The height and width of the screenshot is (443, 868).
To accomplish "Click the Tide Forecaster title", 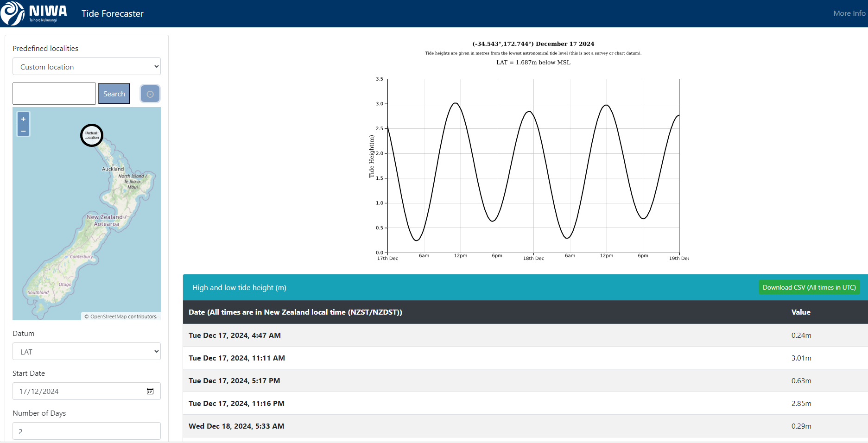I will click(113, 13).
